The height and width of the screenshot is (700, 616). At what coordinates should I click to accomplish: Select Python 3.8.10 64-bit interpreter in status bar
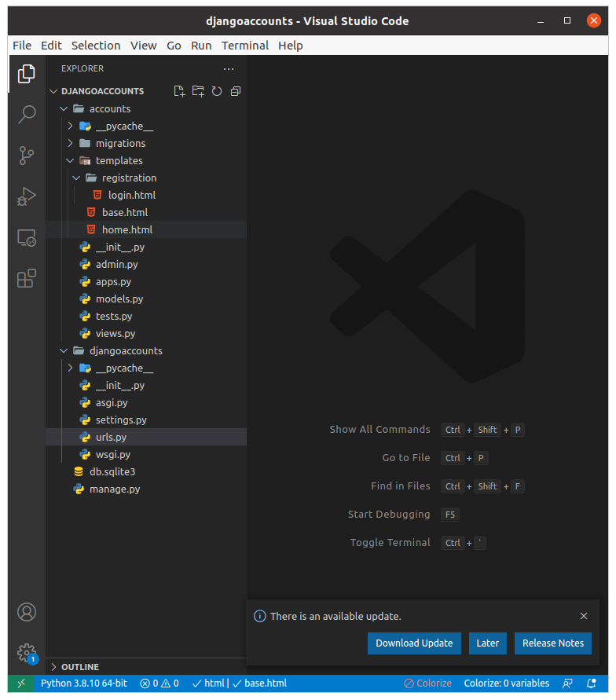(x=84, y=684)
